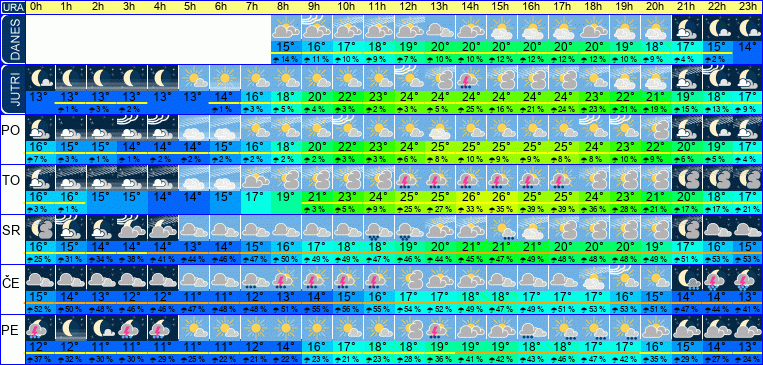Click the ČE 12h cloudy sun icon
Viewport: 763px width, 365px height.
click(409, 278)
